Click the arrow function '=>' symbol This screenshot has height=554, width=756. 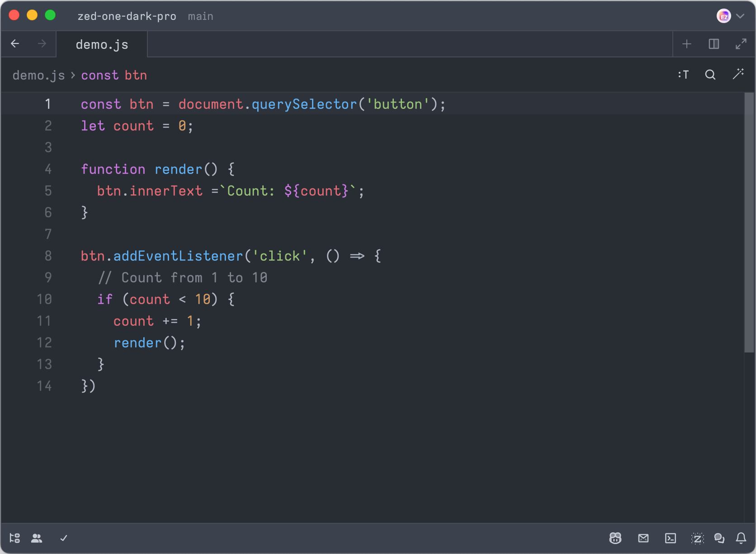[x=357, y=256]
